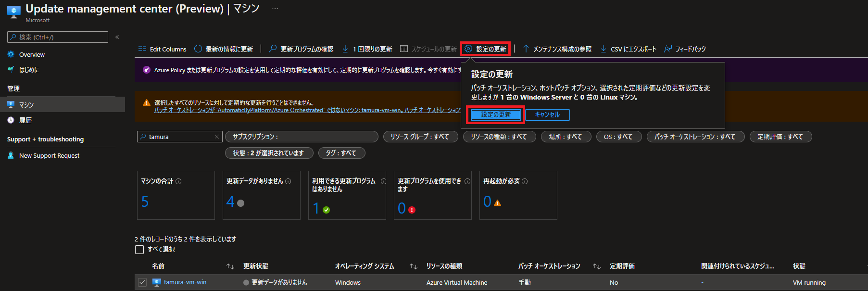Open the 定期評価 filter pill
Viewport: 868px width, 291px height.
pos(780,137)
